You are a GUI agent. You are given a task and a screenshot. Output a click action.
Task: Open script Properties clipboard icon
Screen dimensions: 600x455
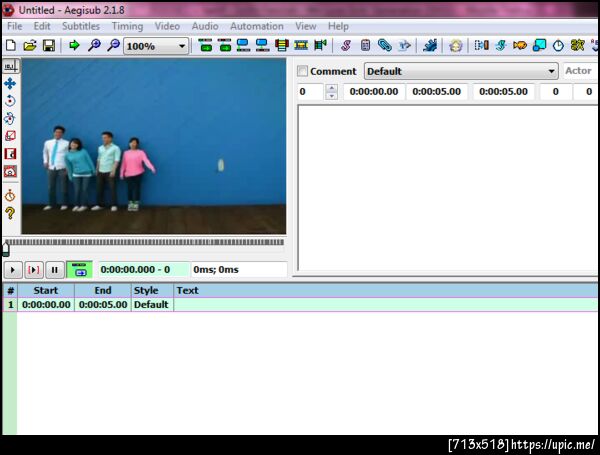[x=365, y=46]
